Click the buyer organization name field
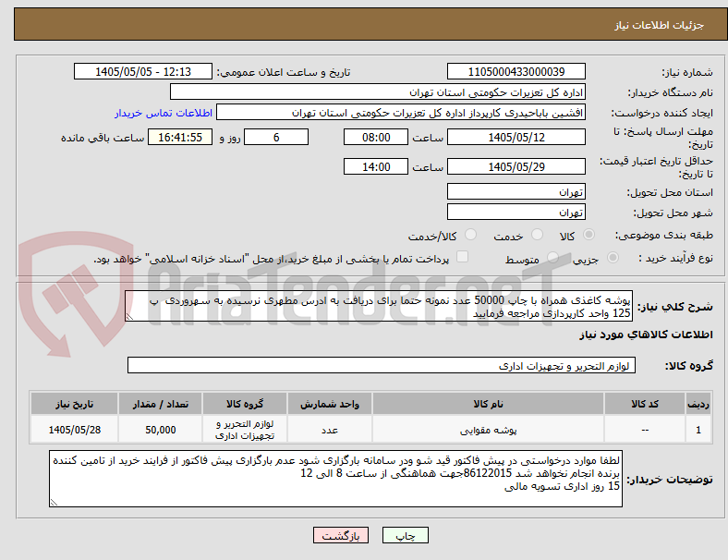The height and width of the screenshot is (560, 728). click(378, 91)
